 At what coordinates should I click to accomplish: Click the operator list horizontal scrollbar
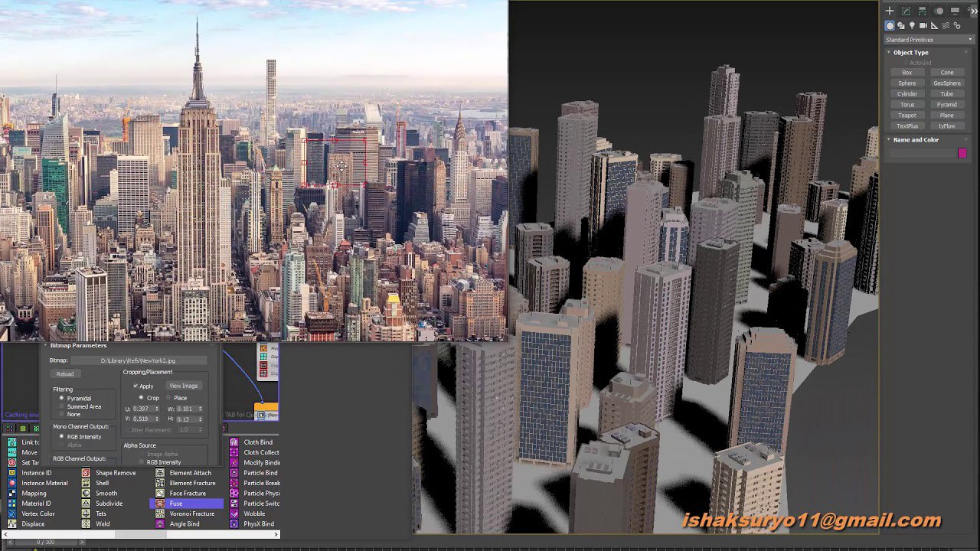coord(140,534)
